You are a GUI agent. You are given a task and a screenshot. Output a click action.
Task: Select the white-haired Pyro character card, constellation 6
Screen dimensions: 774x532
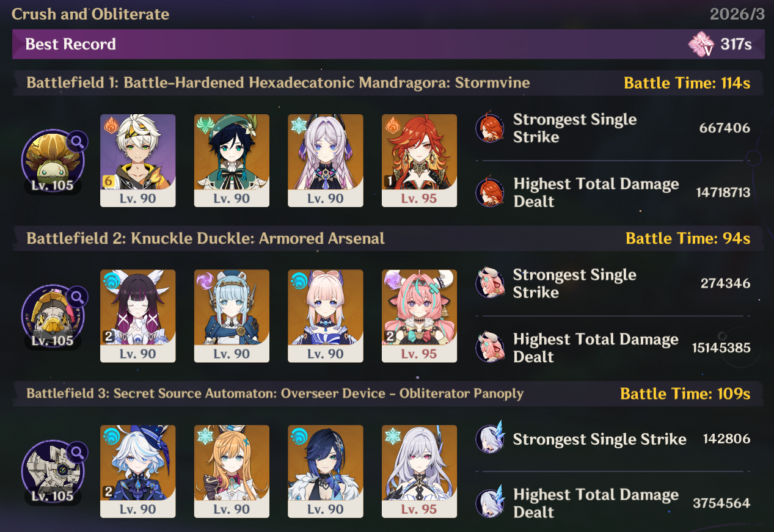(137, 161)
